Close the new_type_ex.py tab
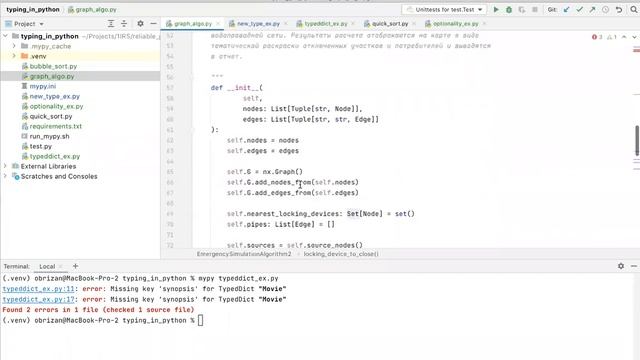 [286, 24]
